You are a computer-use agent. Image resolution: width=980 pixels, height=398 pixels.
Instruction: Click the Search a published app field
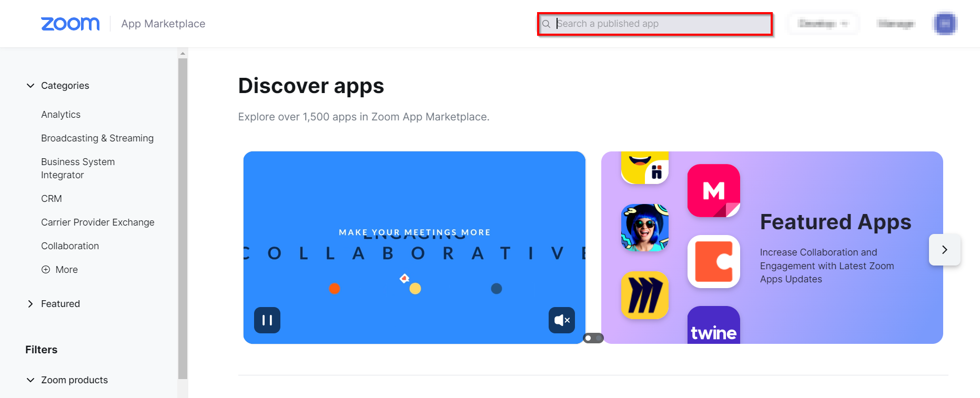[658, 24]
